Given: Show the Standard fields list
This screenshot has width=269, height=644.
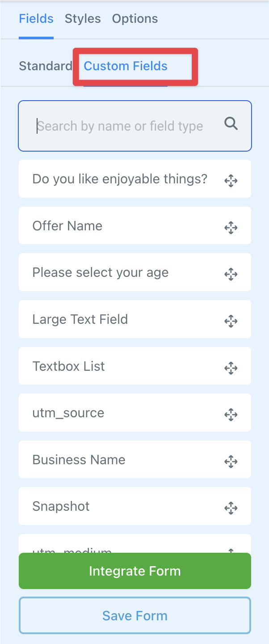Looking at the screenshot, I should 46,66.
